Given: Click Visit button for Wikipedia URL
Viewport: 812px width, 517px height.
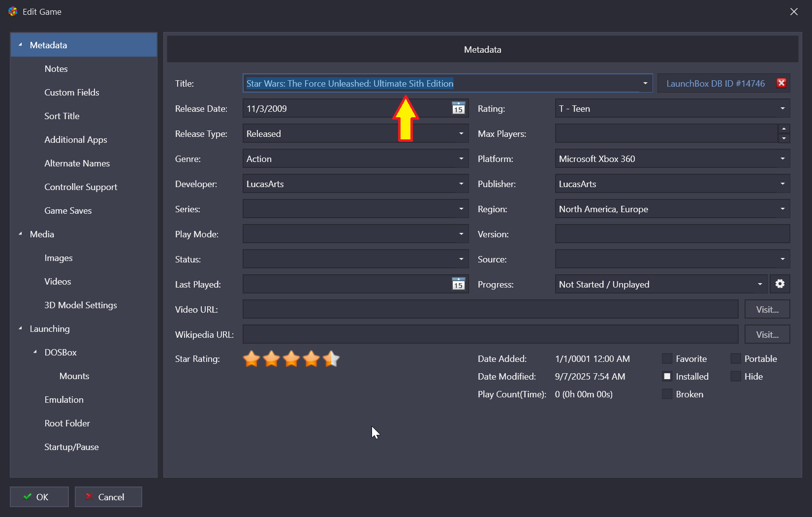Looking at the screenshot, I should (x=767, y=334).
